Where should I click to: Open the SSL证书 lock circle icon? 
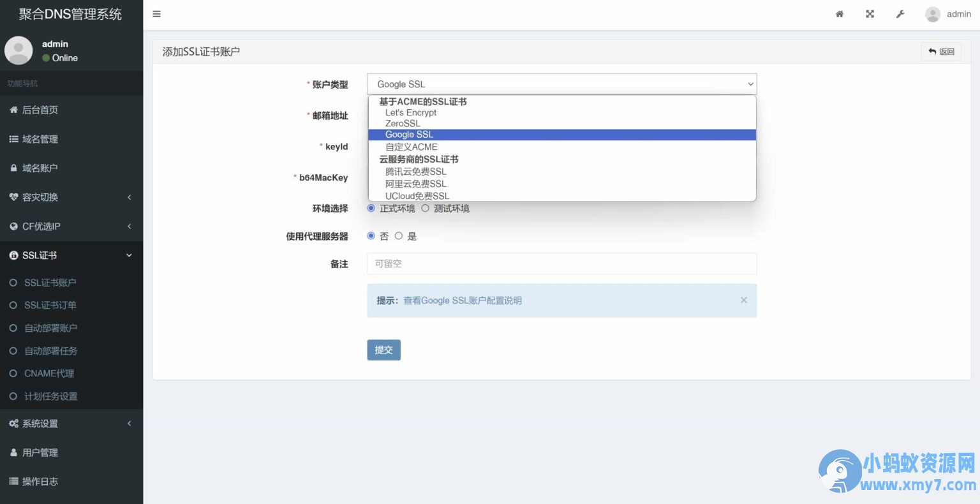coord(13,255)
